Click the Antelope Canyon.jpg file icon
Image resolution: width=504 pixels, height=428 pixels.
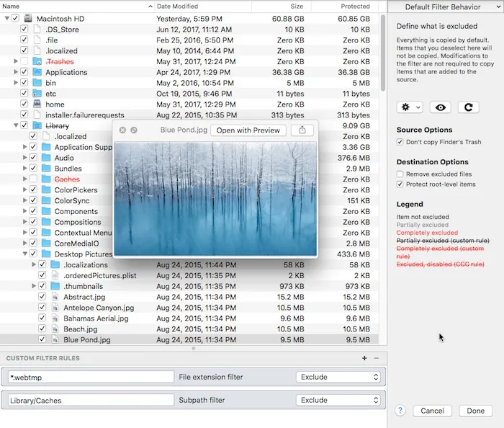[x=55, y=308]
